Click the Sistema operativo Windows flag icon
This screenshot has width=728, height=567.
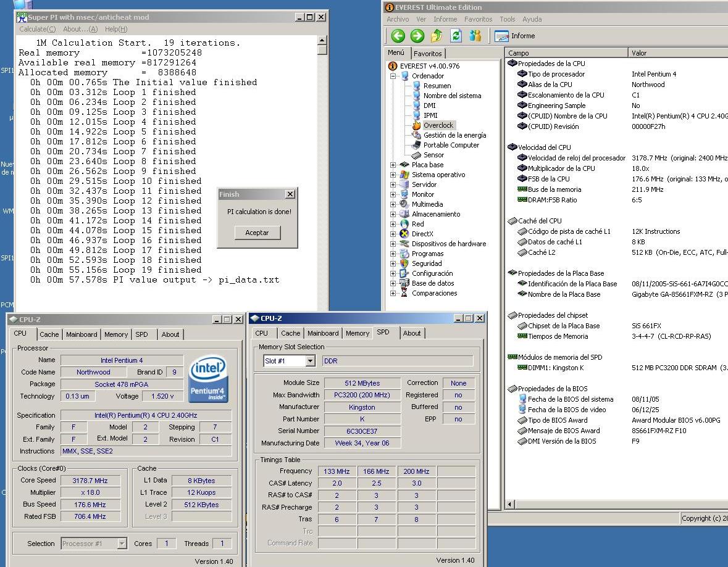click(x=404, y=175)
